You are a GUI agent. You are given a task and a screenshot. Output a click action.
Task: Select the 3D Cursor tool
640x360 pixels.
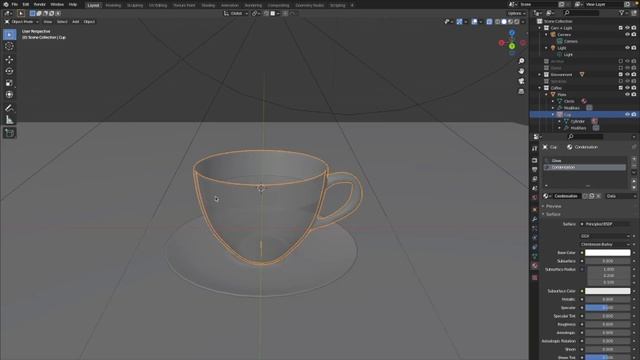click(x=9, y=46)
